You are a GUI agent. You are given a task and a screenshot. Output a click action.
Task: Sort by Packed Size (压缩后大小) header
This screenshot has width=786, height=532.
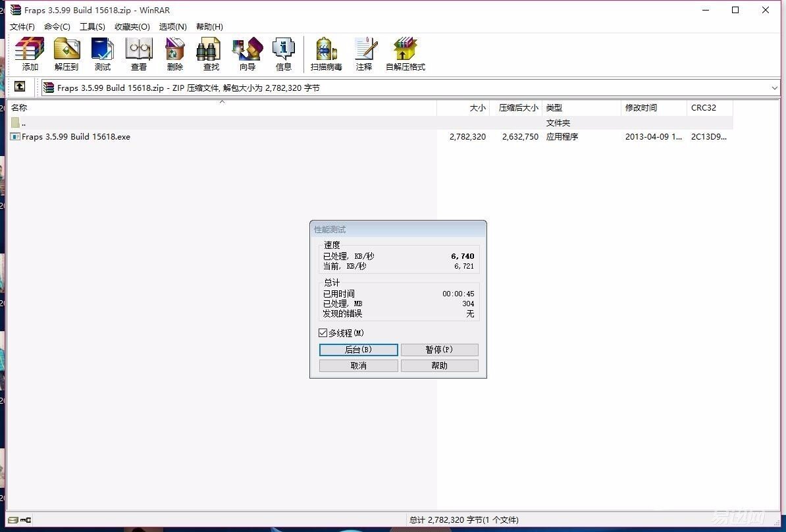(516, 108)
